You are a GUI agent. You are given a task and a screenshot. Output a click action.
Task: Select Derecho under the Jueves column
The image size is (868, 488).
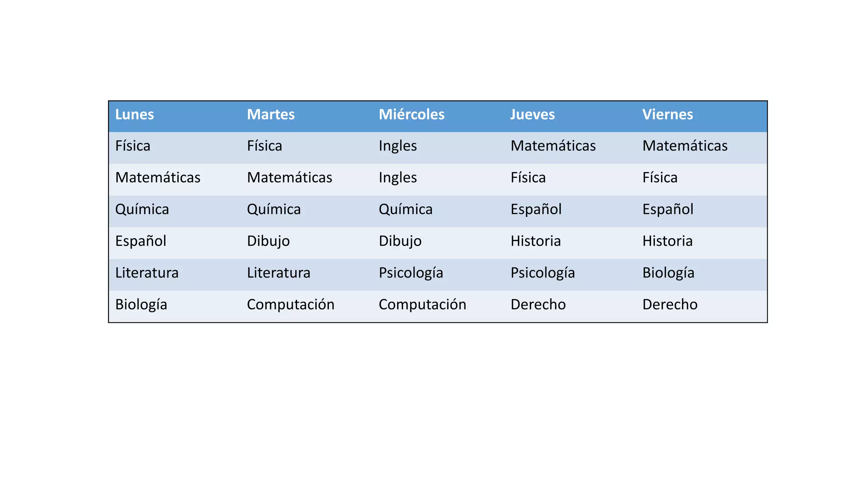tap(538, 305)
